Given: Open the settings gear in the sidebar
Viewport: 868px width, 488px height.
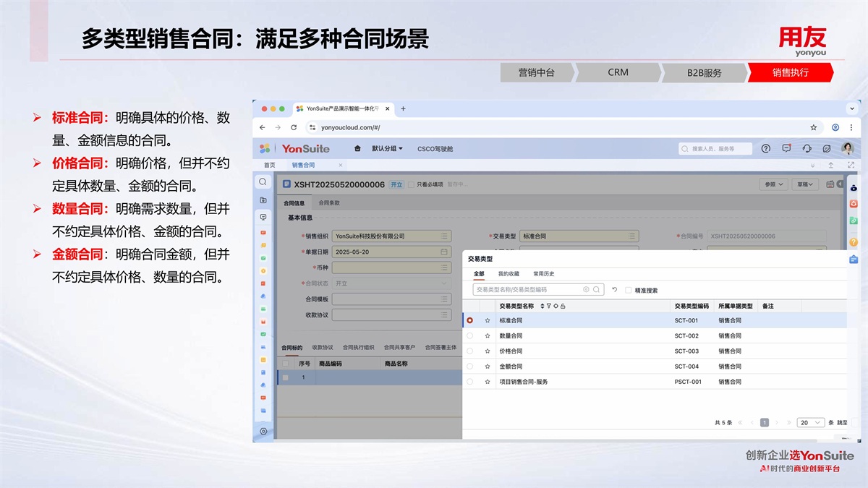Looking at the screenshot, I should [x=263, y=431].
